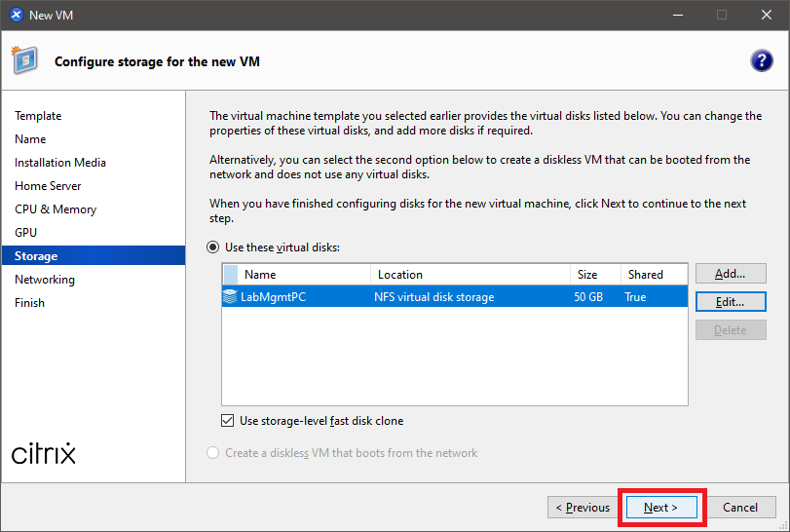Click Next to continue the wizard

tap(660, 508)
